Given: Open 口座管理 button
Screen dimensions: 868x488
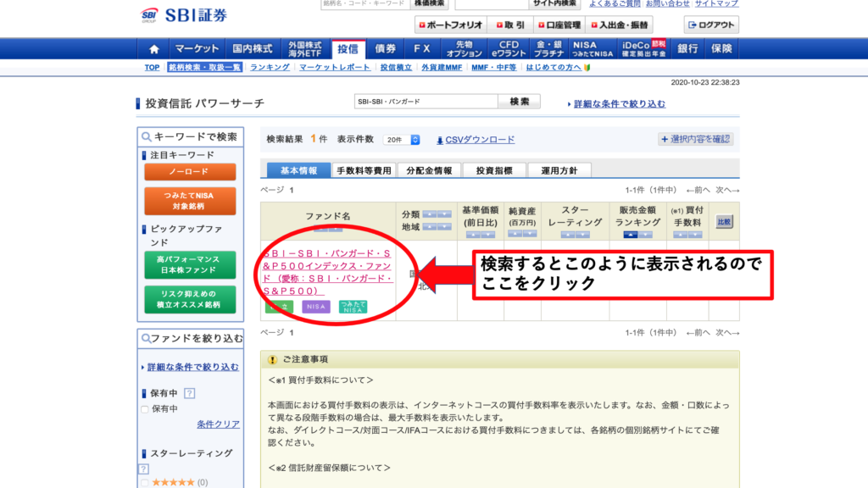Looking at the screenshot, I should pos(559,25).
